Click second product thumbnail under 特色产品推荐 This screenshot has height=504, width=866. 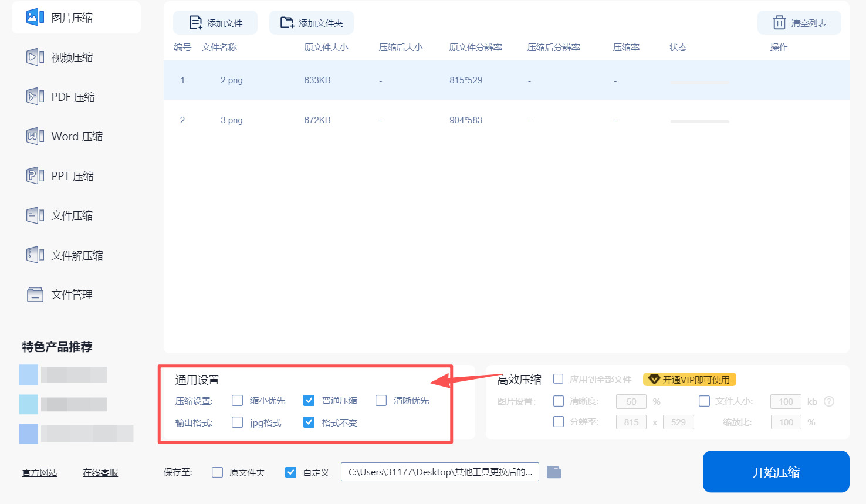[x=29, y=404]
